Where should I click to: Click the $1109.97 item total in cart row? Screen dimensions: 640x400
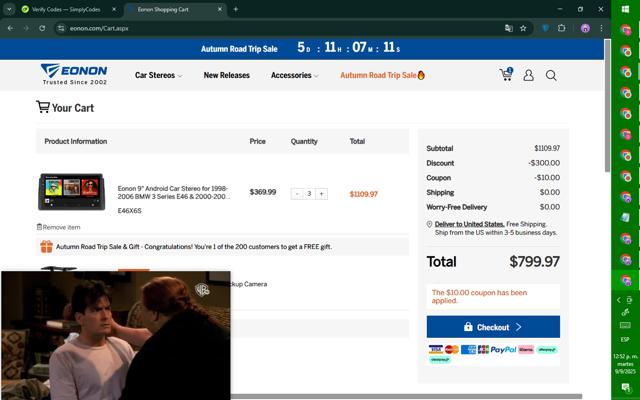pos(364,194)
